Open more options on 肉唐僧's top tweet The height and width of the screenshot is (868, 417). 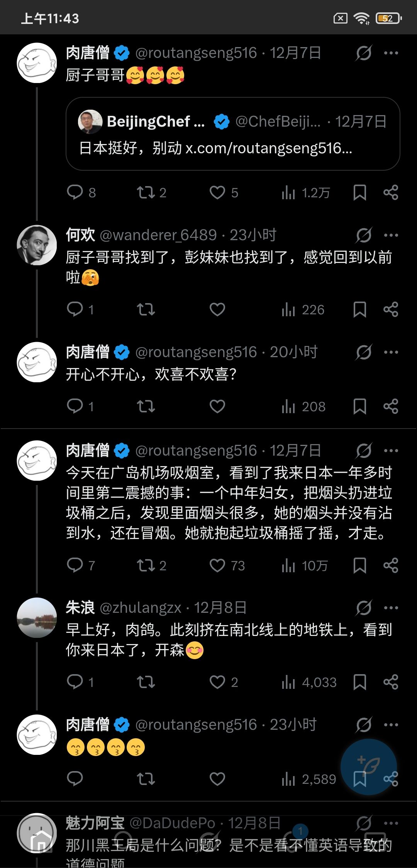tap(391, 53)
